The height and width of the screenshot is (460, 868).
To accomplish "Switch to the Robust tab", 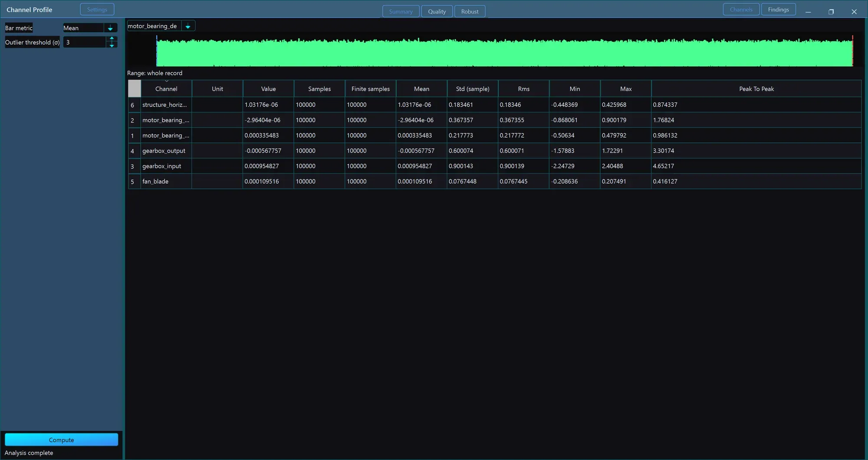I will click(x=470, y=11).
